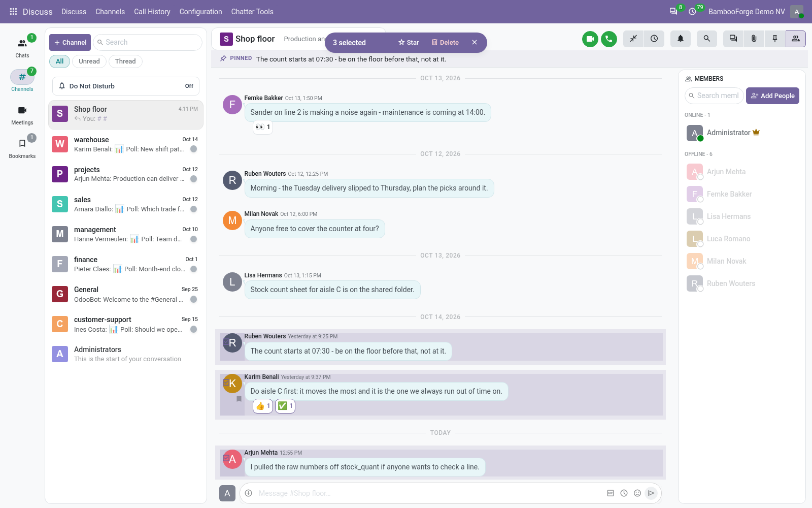Click the collapse arrows icon in the header

click(633, 39)
